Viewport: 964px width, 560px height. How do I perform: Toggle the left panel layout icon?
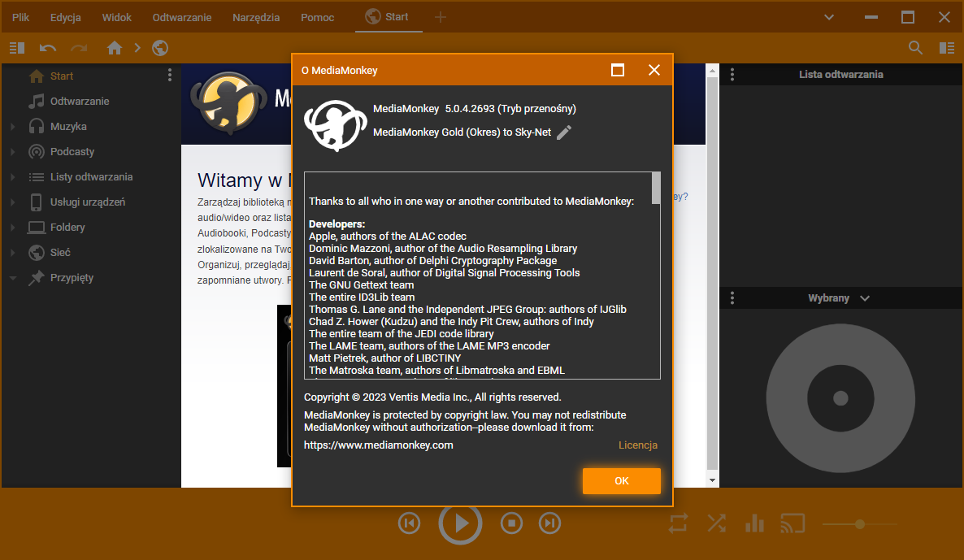(x=17, y=48)
